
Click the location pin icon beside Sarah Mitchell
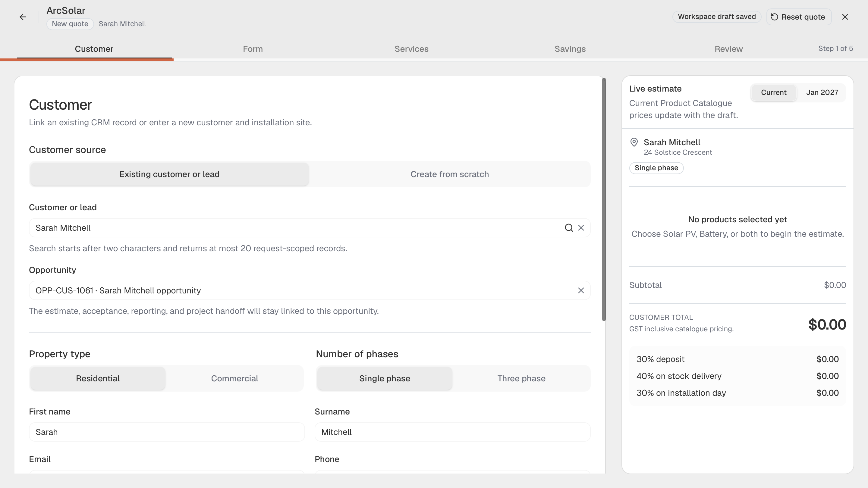point(634,142)
